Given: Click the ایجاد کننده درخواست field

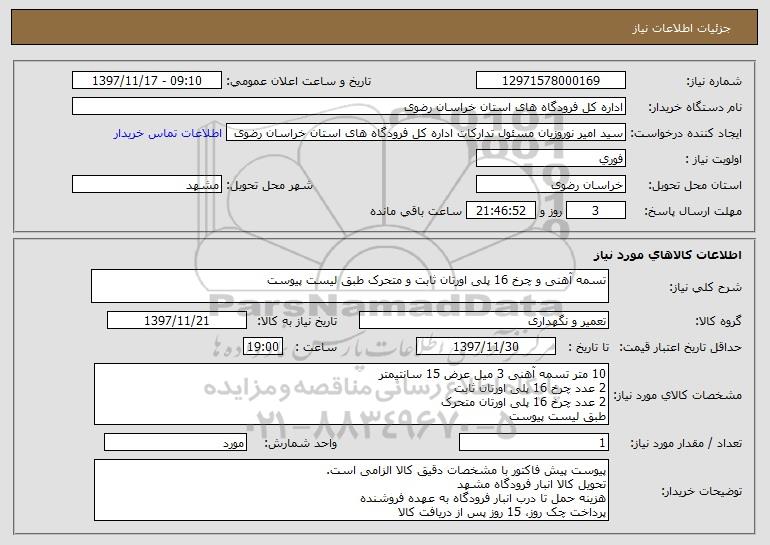Looking at the screenshot, I should (x=426, y=133).
